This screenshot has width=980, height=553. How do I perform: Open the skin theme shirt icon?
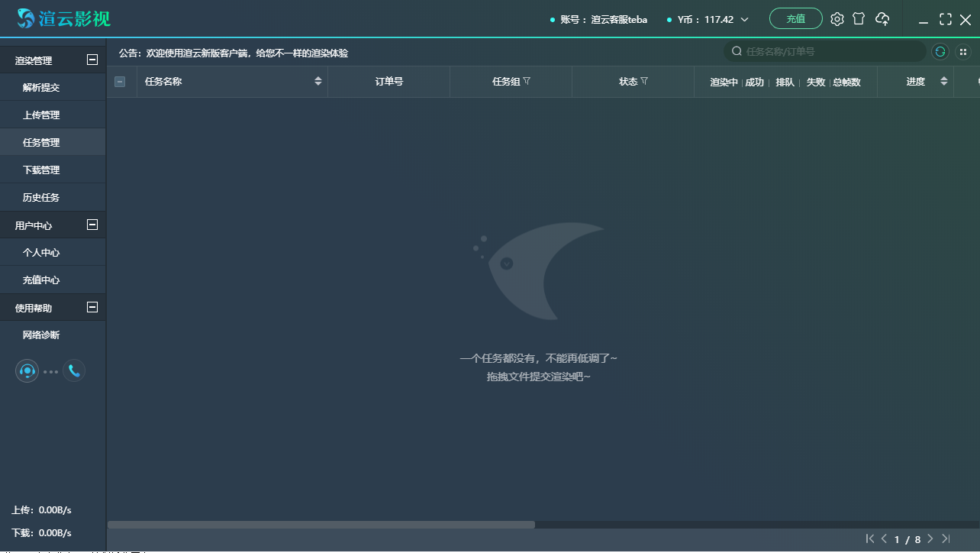(x=859, y=19)
